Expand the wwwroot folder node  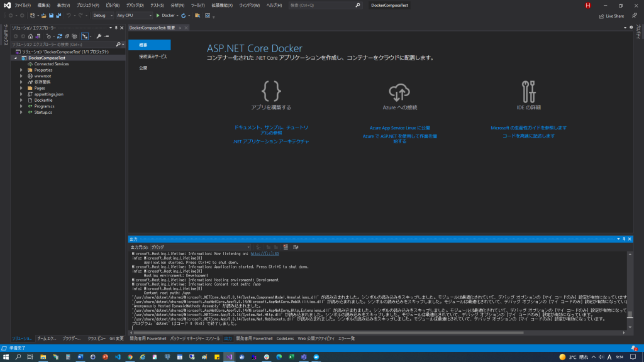pos(21,76)
